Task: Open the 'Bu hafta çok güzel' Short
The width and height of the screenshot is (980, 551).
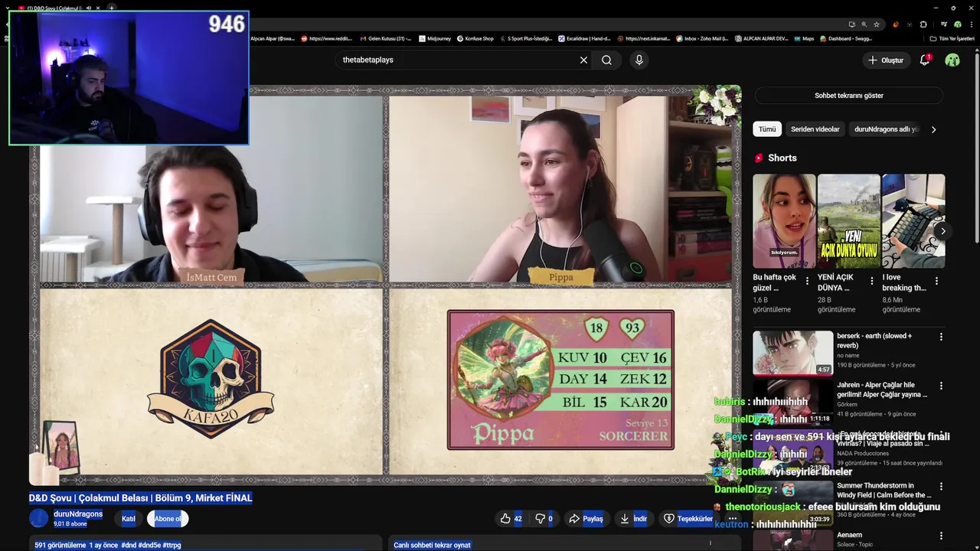Action: tap(784, 221)
